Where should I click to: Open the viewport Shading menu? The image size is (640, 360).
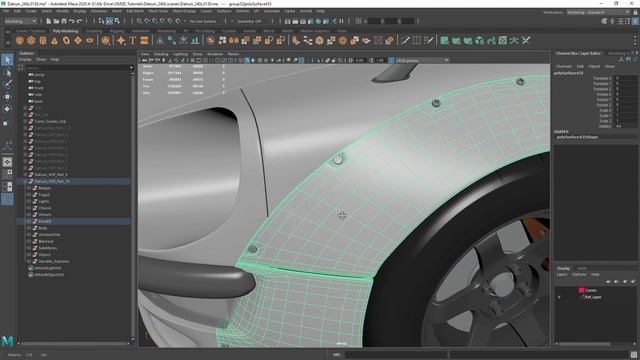click(161, 54)
